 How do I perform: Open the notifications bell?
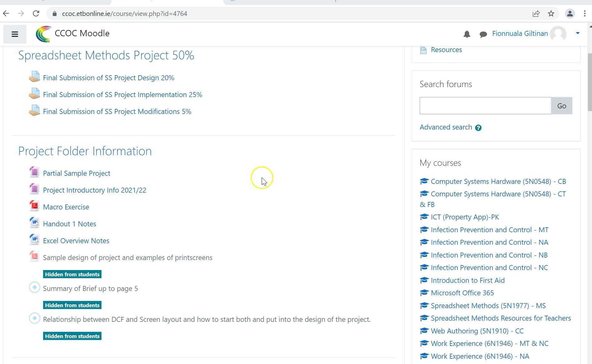click(467, 34)
